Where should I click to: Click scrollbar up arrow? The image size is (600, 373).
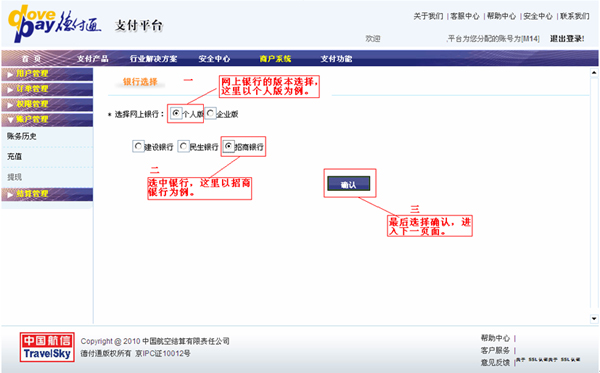[594, 72]
